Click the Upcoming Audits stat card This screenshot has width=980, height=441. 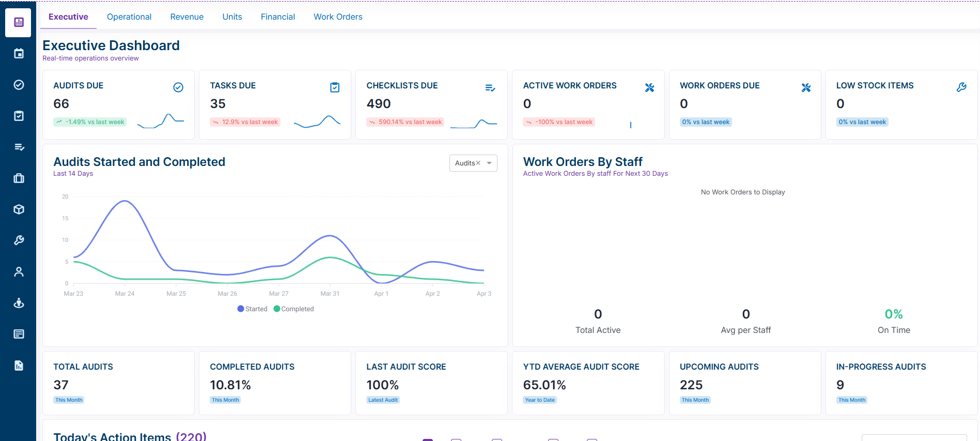(x=744, y=383)
